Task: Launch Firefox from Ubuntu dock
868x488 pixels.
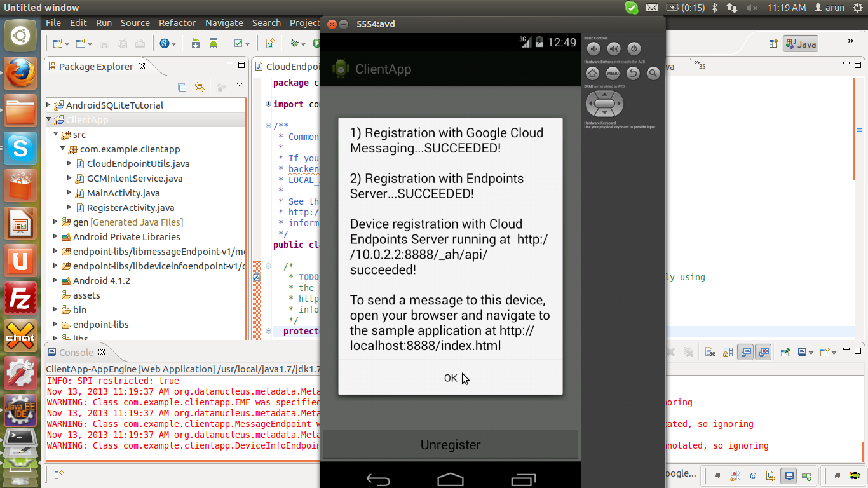Action: coord(20,74)
